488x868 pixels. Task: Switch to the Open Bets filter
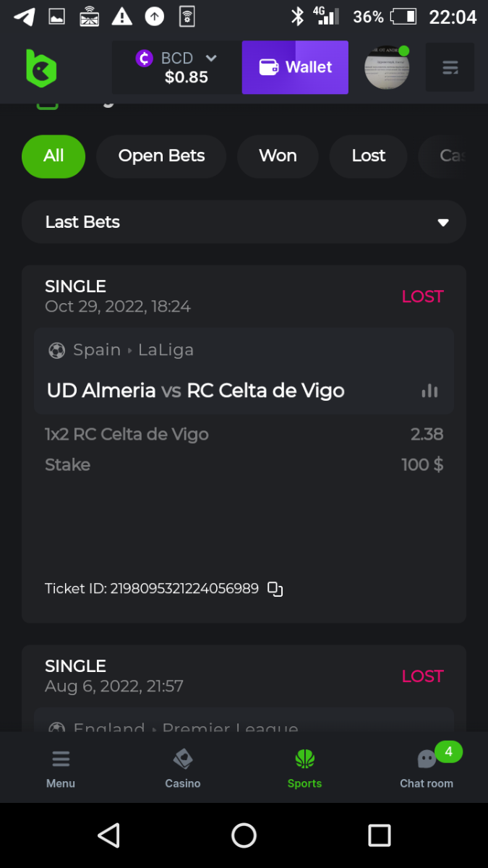click(161, 156)
